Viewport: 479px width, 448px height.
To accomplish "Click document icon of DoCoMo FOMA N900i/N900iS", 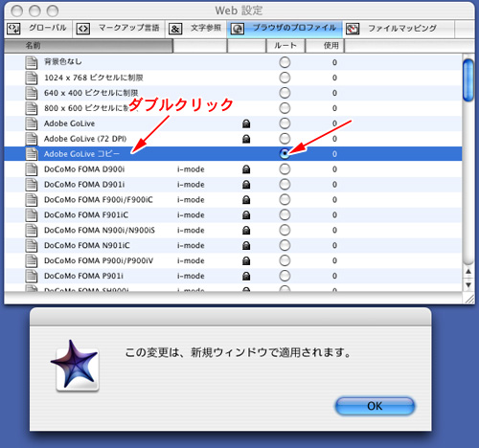I will (32, 230).
